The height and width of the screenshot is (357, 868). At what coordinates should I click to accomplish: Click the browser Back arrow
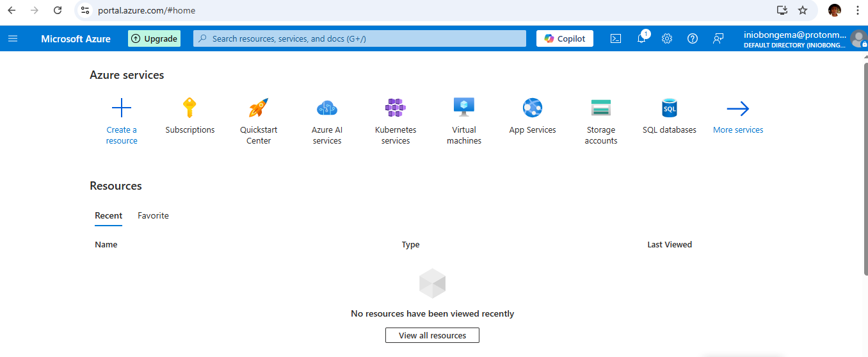tap(12, 10)
